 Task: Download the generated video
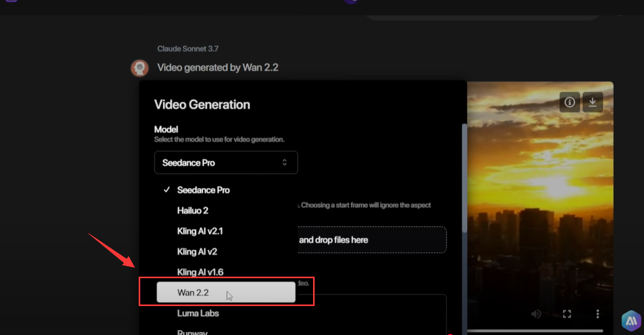coord(593,103)
